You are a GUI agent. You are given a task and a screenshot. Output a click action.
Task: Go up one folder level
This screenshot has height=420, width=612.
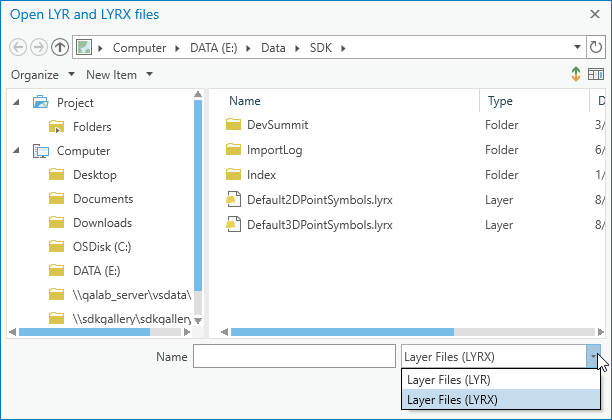click(60, 47)
